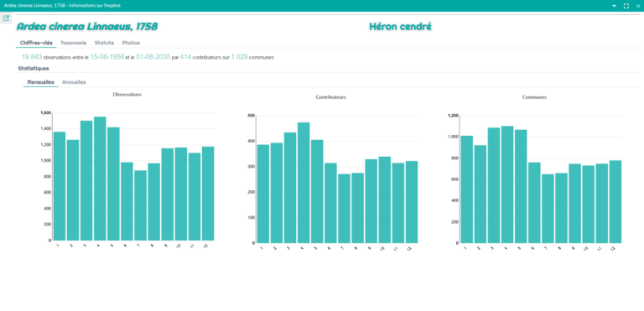Collapse the panel with the header arrow
Screen dimensions: 644x311
click(614, 6)
